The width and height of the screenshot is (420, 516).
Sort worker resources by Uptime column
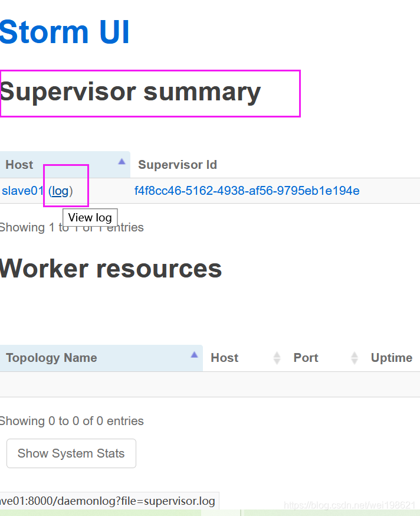[391, 358]
